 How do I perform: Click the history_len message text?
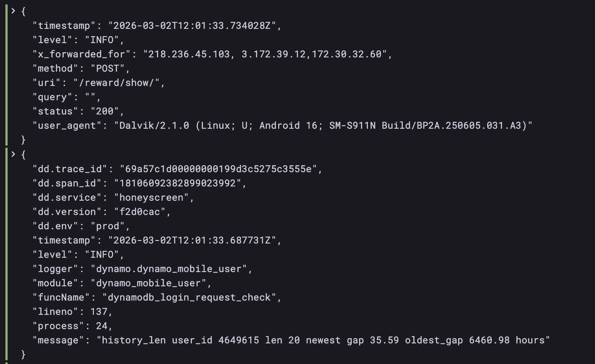[323, 340]
